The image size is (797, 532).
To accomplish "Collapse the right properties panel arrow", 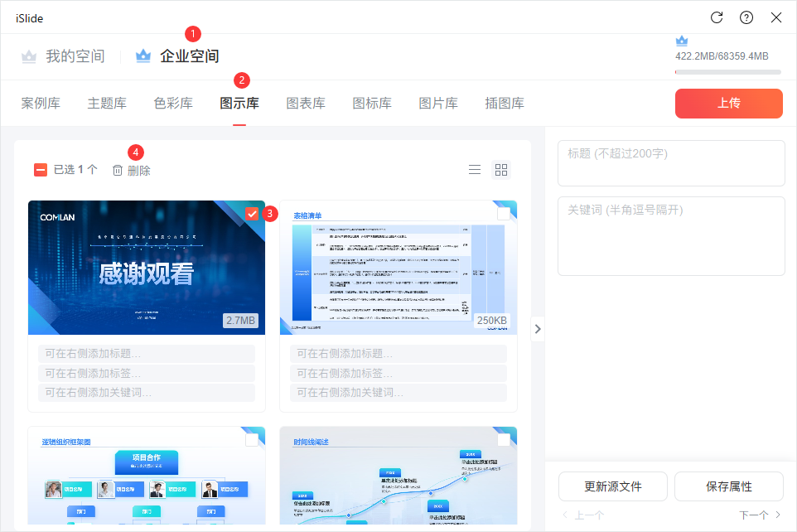I will pyautogui.click(x=538, y=329).
